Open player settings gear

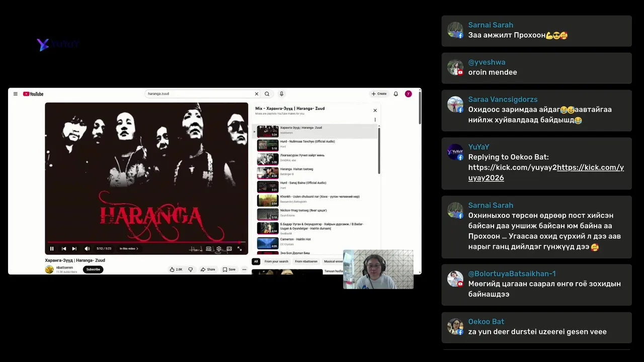[x=218, y=248]
